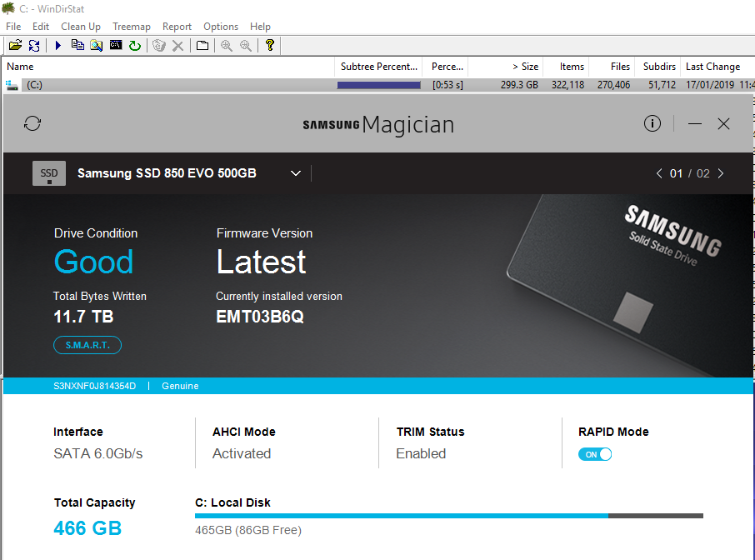Click the Enabled TRIM Status value

click(421, 453)
